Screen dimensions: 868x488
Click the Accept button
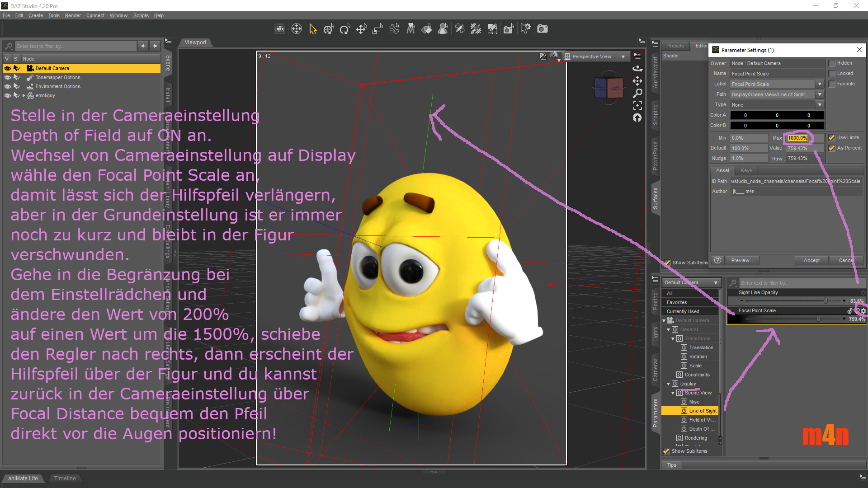[x=811, y=260]
